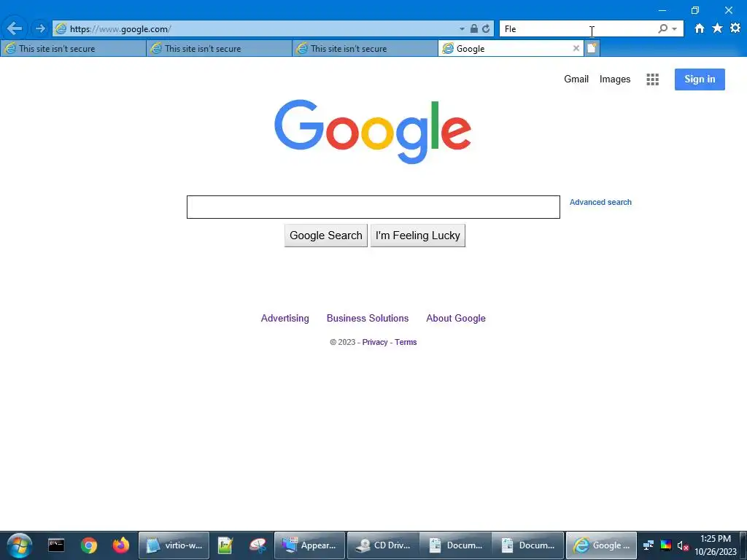
Task: Open the Snipping Tool taskbar icon
Action: (258, 545)
